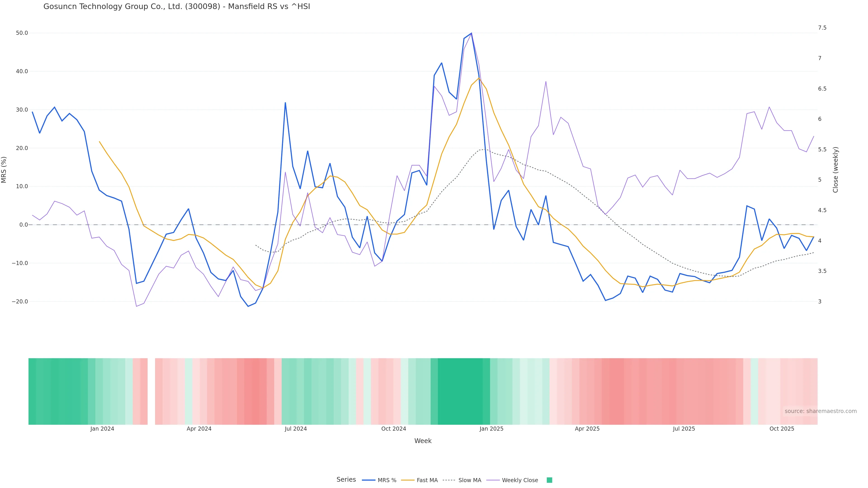Image resolution: width=868 pixels, height=488 pixels.
Task: Select the Apr 2024 x-axis label
Action: pyautogui.click(x=199, y=429)
